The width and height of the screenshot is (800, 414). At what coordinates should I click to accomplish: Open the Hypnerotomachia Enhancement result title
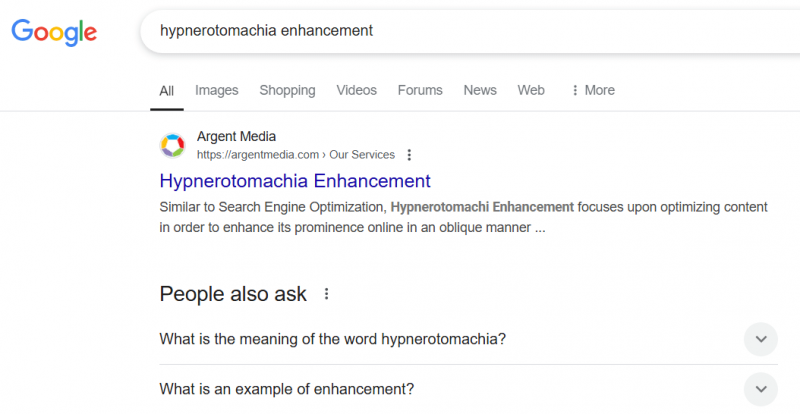click(295, 181)
